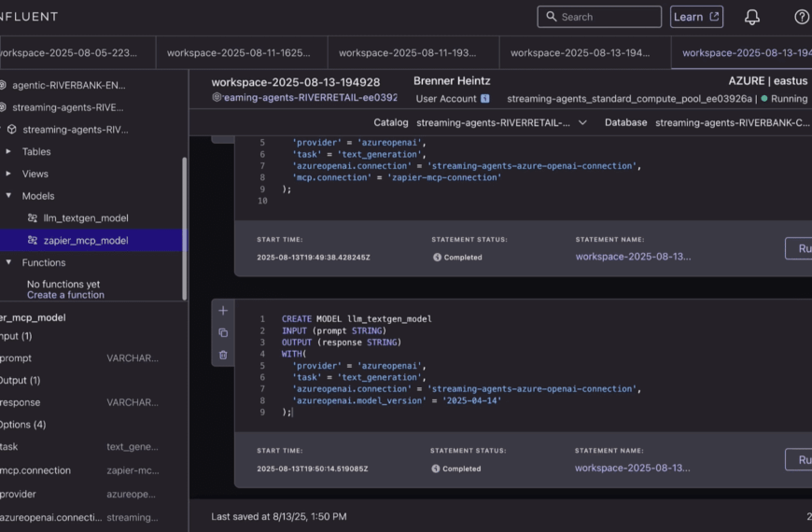Click the notifications bell icon

(x=752, y=17)
